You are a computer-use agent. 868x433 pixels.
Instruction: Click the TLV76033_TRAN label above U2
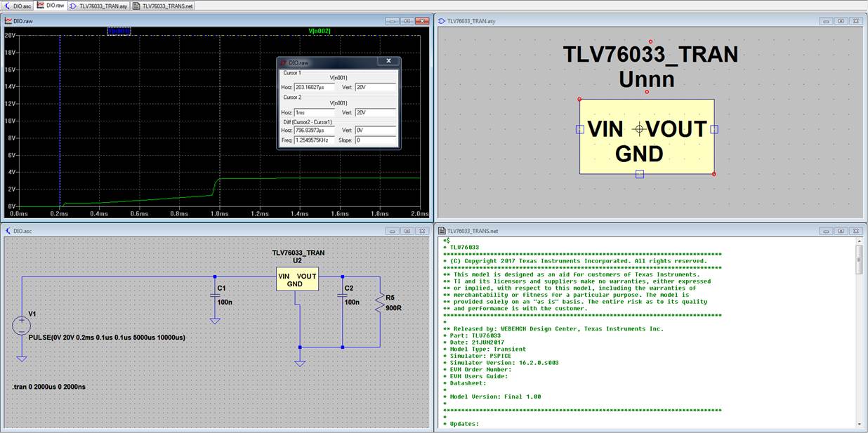298,253
